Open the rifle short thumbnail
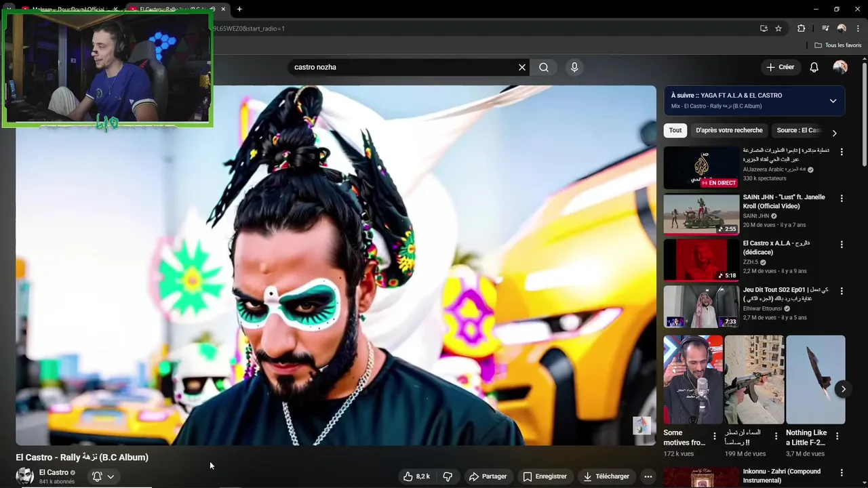The height and width of the screenshot is (488, 868). point(754,380)
